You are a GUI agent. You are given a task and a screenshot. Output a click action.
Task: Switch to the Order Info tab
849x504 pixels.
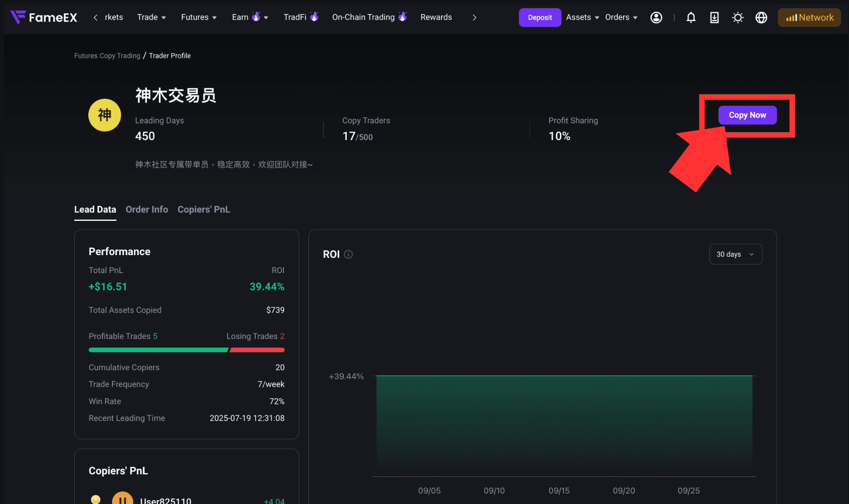tap(147, 209)
